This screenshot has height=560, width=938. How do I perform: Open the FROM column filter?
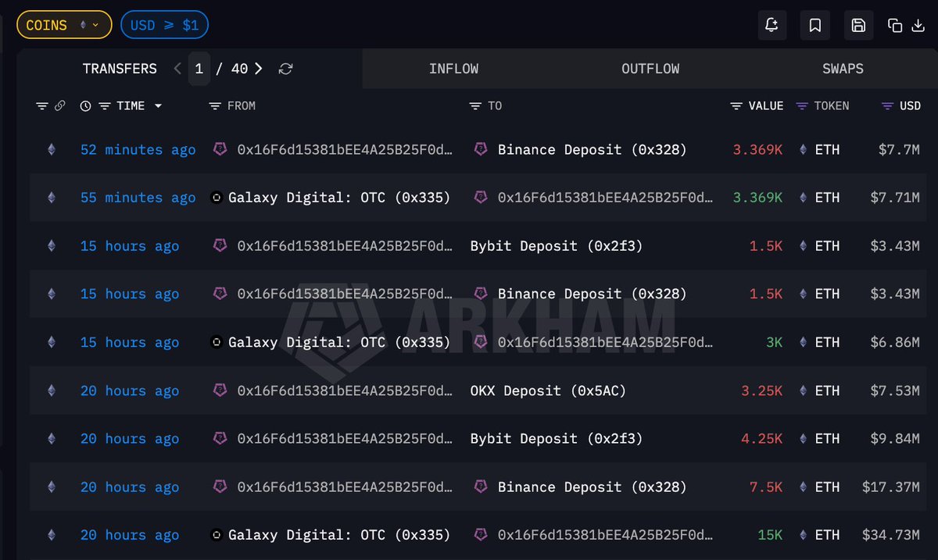(x=215, y=106)
